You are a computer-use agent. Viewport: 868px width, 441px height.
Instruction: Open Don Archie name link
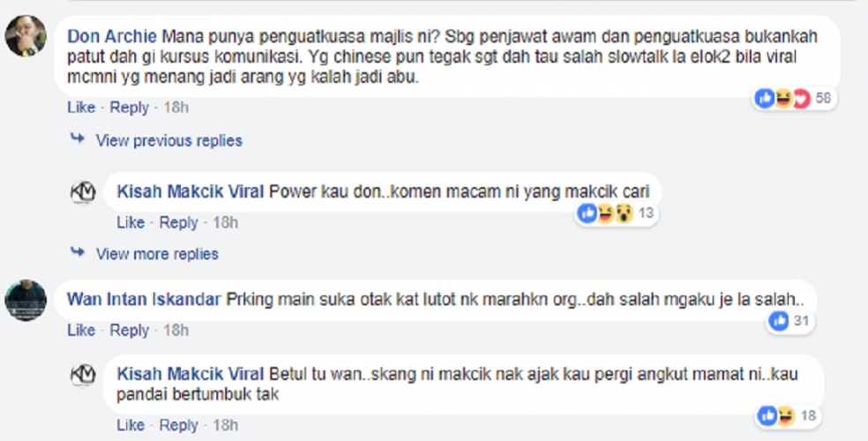112,37
